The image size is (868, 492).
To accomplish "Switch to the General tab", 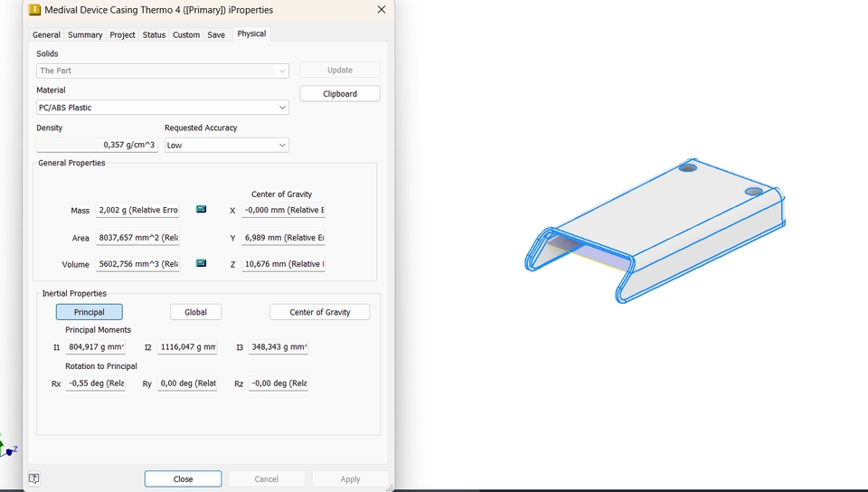I will click(x=46, y=35).
